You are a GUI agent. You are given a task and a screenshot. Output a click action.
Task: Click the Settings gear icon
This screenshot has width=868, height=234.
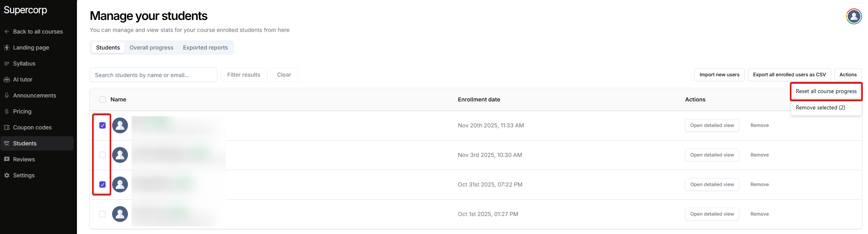[x=7, y=175]
